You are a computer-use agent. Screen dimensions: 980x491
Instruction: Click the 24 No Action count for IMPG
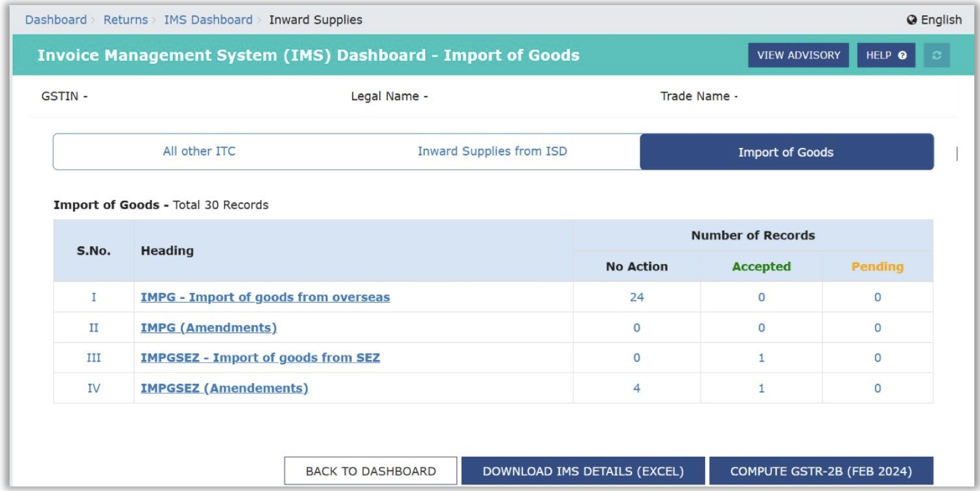click(x=637, y=297)
